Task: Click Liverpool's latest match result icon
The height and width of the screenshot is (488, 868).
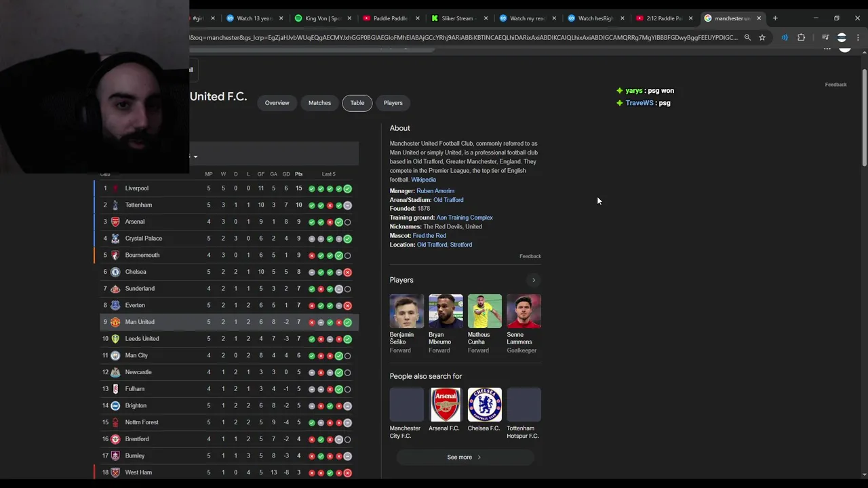Action: (x=347, y=188)
